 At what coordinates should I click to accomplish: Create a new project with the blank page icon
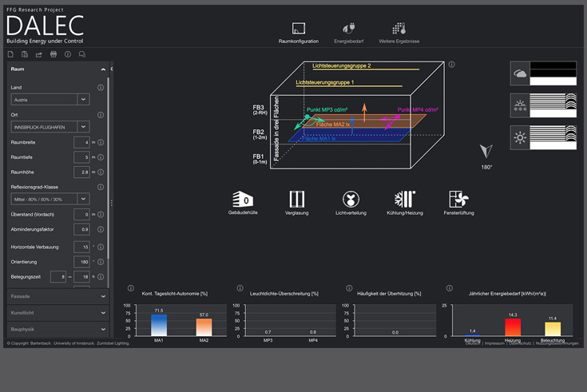[x=11, y=54]
